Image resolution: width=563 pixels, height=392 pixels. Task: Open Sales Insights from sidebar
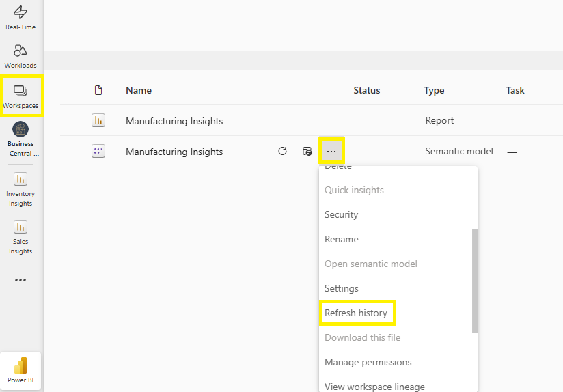(20, 236)
